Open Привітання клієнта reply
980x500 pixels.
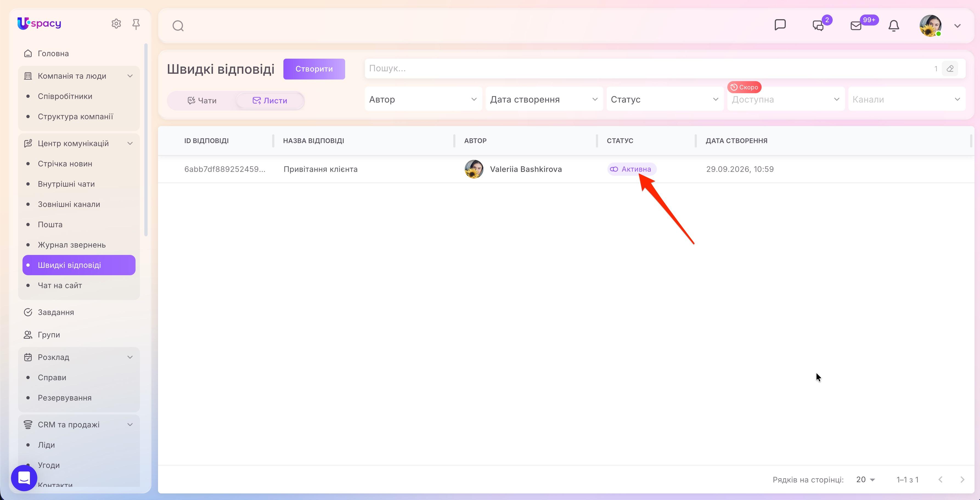coord(321,169)
